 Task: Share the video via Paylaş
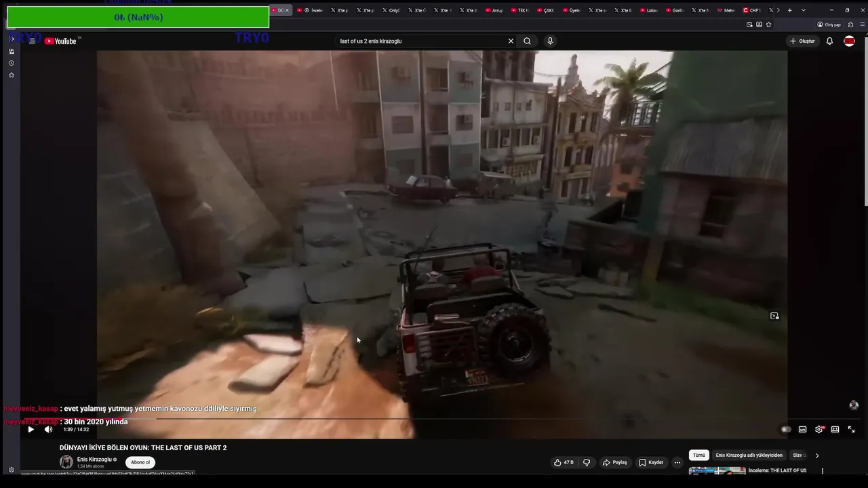(x=614, y=462)
